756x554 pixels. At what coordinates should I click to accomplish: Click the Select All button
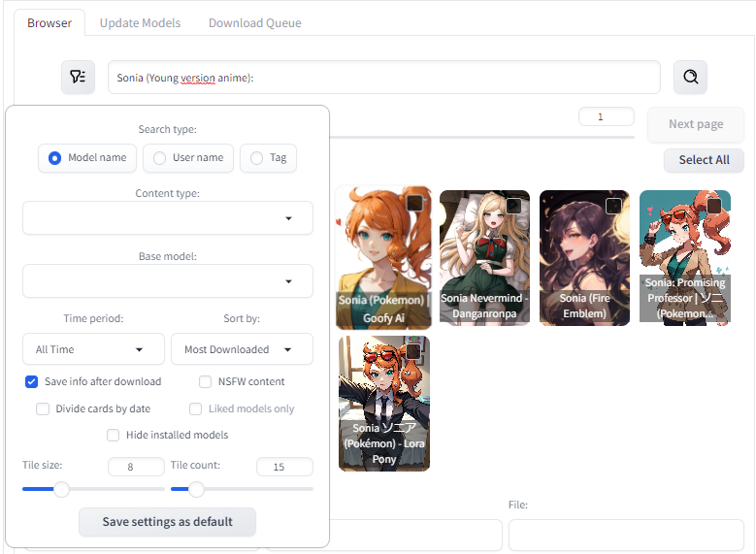pyautogui.click(x=704, y=160)
